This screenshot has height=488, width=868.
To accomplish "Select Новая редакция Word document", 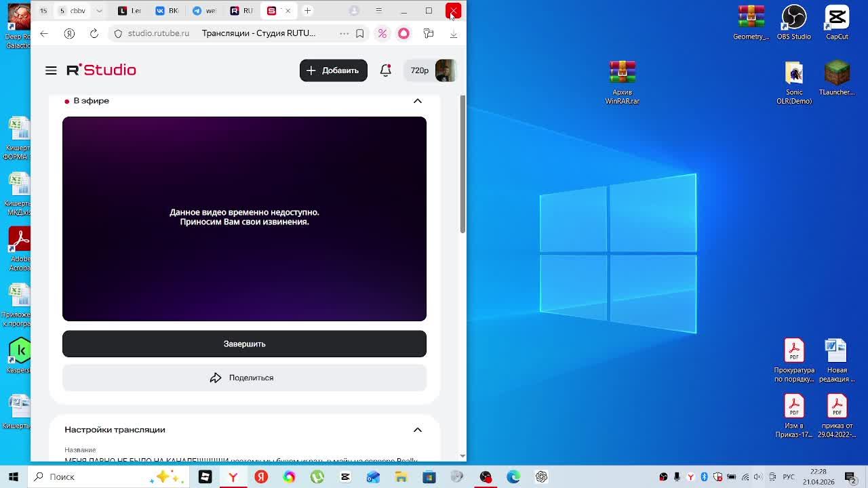I will [x=837, y=360].
